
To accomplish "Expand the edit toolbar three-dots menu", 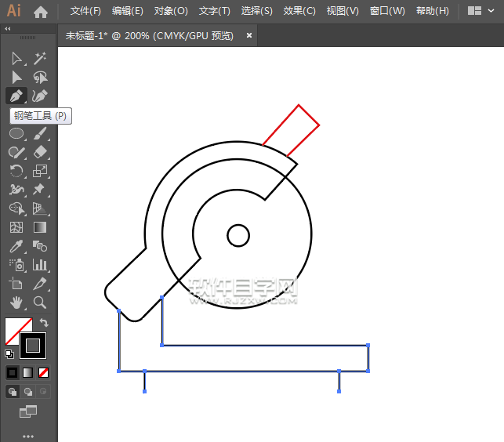I will click(x=28, y=435).
